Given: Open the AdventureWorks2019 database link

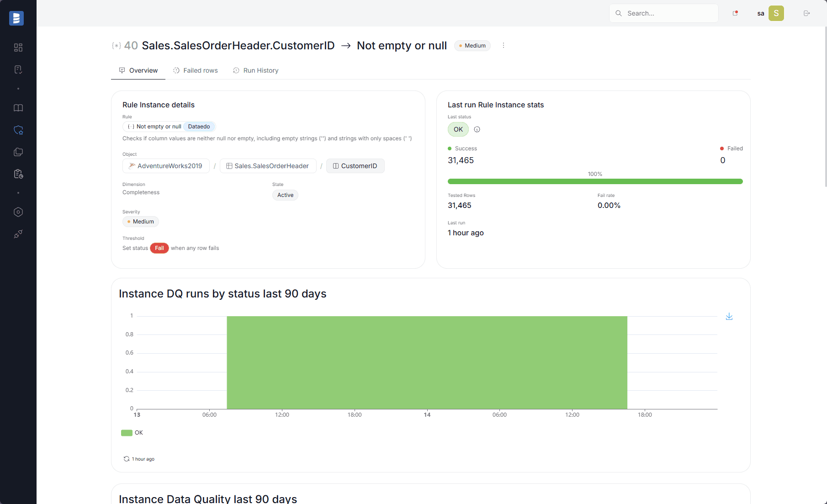Looking at the screenshot, I should (x=166, y=166).
